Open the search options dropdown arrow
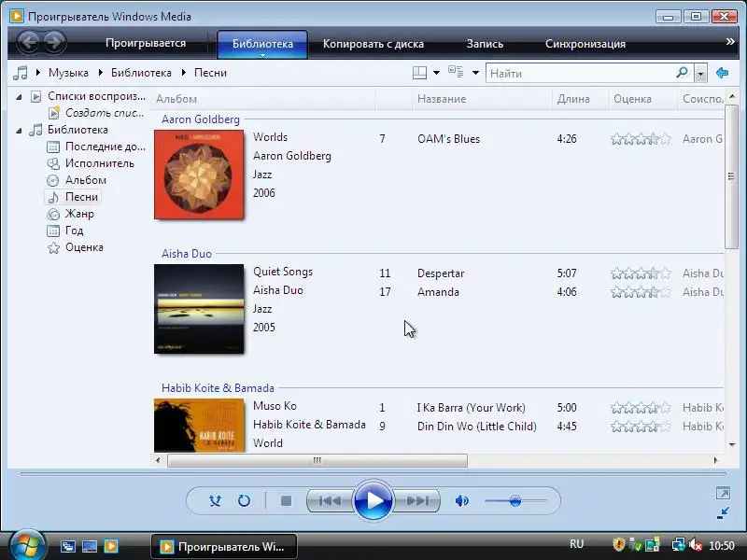 click(x=700, y=74)
